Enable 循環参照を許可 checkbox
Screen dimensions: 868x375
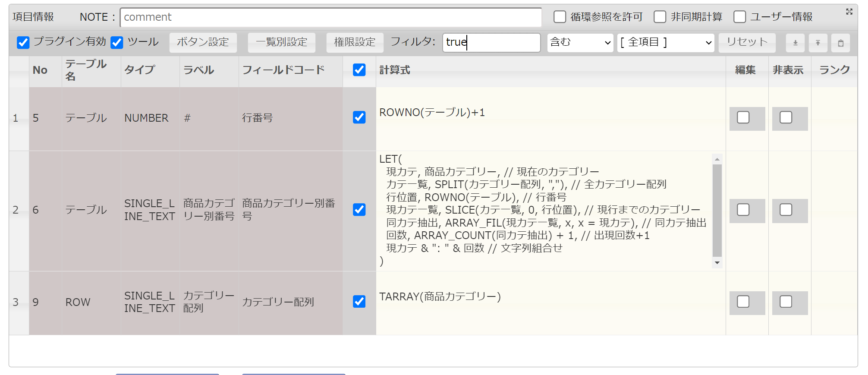click(560, 17)
